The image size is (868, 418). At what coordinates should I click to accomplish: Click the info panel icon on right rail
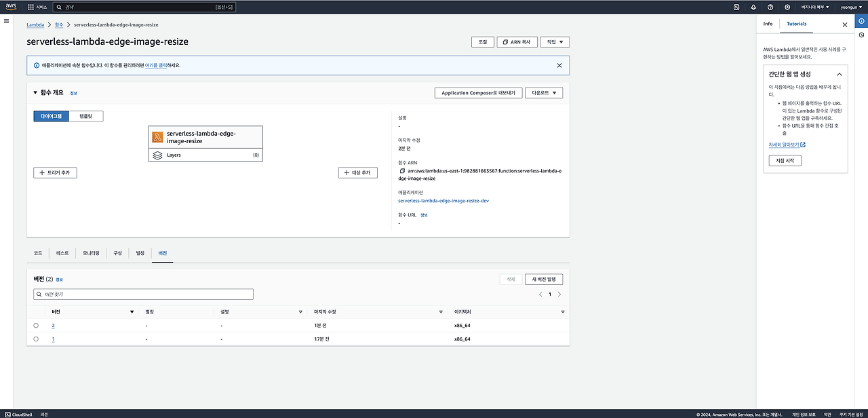tap(861, 21)
